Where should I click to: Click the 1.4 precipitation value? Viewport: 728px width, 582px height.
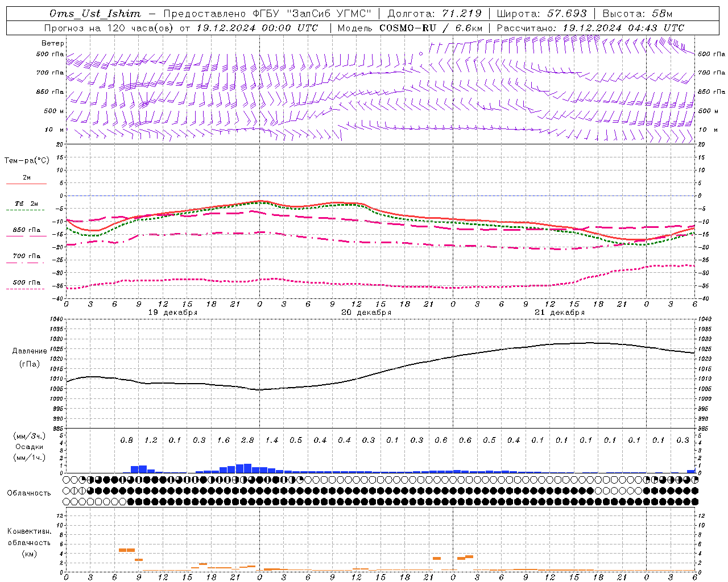(271, 440)
